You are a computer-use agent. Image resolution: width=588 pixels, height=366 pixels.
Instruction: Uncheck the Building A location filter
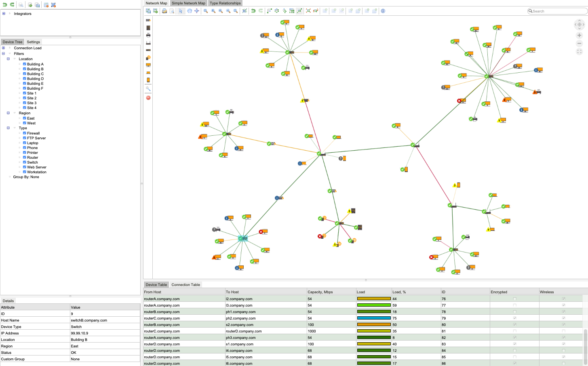click(25, 64)
